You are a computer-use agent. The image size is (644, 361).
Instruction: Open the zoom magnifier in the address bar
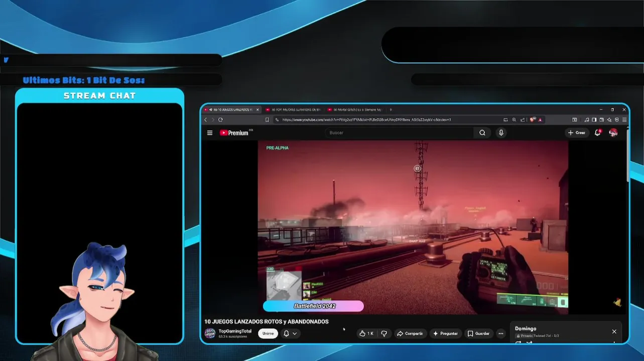[x=514, y=120]
